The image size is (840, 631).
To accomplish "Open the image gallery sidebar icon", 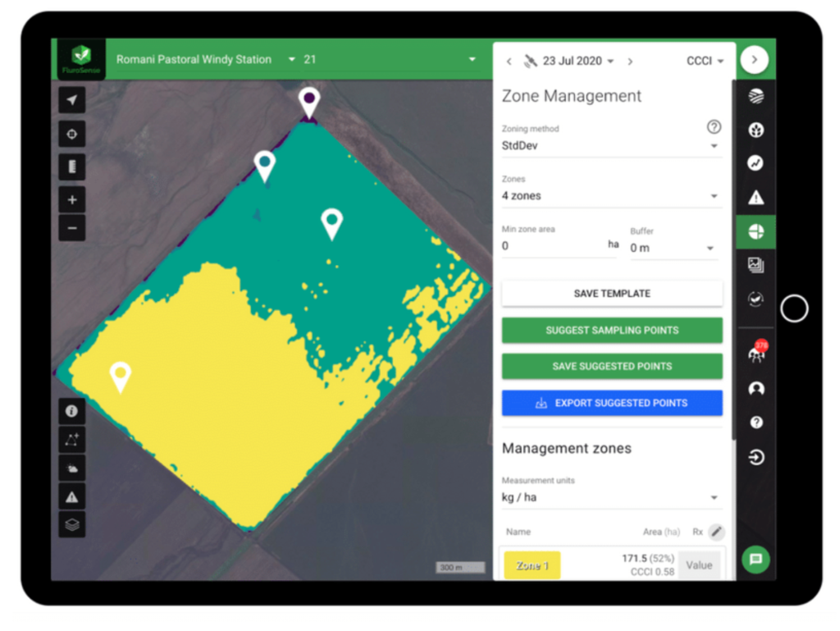I will (x=756, y=264).
